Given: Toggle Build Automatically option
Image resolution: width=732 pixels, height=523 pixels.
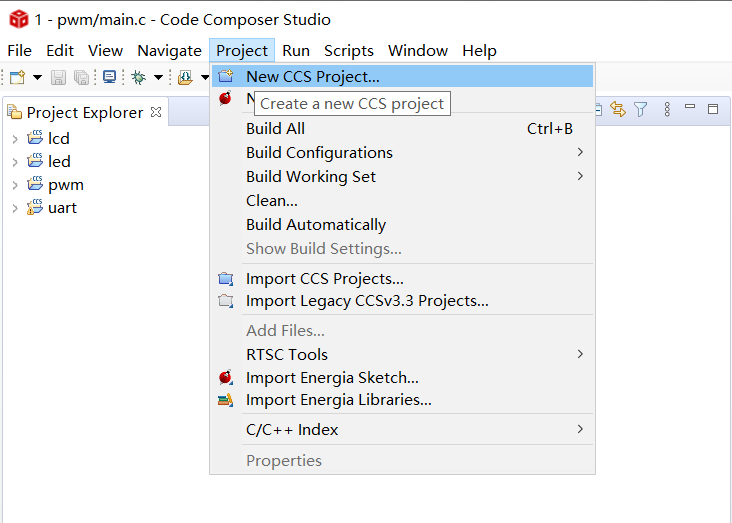Looking at the screenshot, I should click(315, 224).
